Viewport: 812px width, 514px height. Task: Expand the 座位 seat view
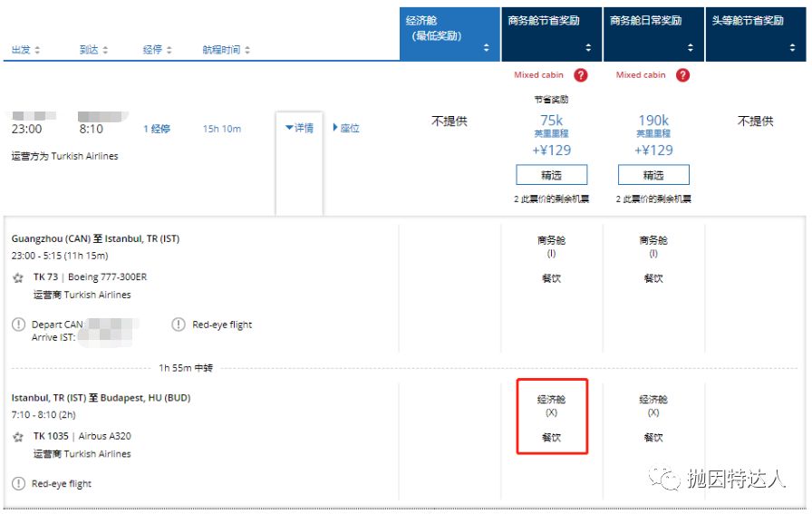coord(346,128)
